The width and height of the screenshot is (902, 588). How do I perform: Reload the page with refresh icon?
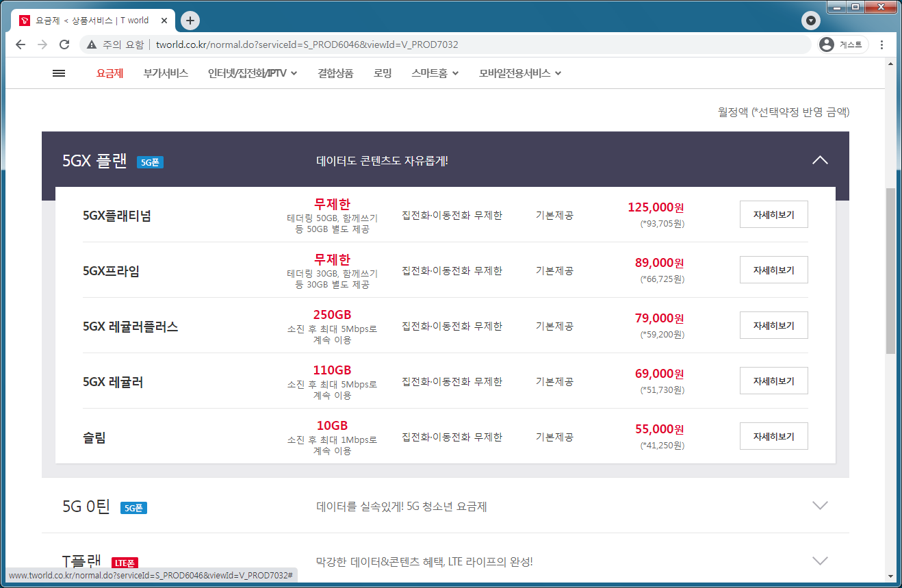pos(64,44)
